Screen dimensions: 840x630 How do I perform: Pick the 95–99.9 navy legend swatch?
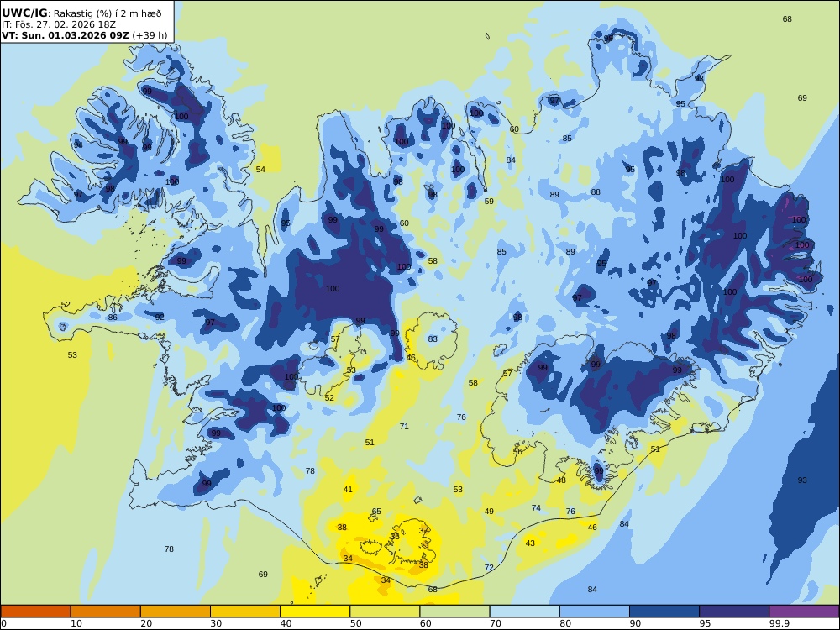[x=734, y=612]
